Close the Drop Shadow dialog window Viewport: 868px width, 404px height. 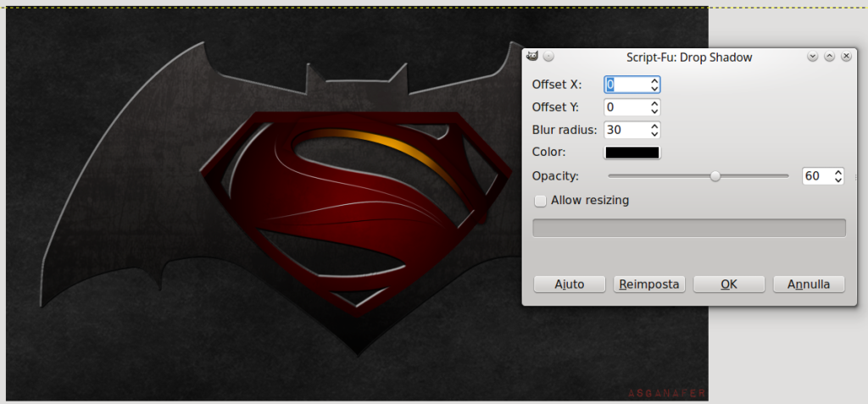tap(846, 57)
